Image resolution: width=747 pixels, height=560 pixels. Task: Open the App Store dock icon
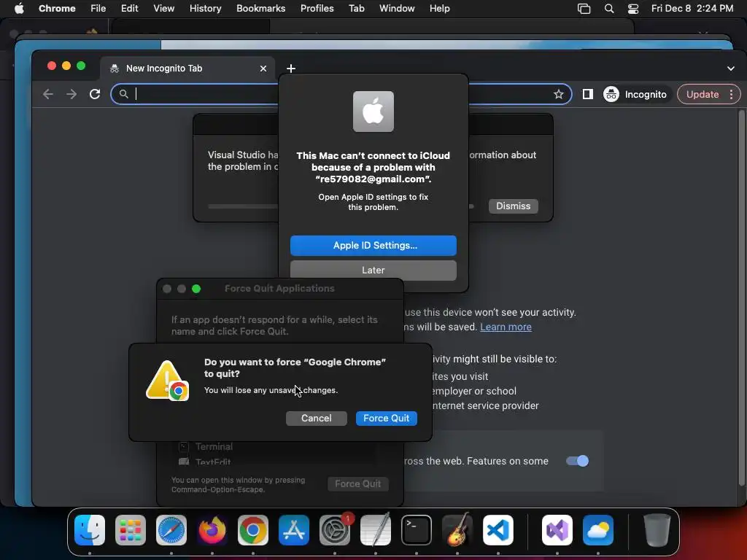click(x=294, y=530)
